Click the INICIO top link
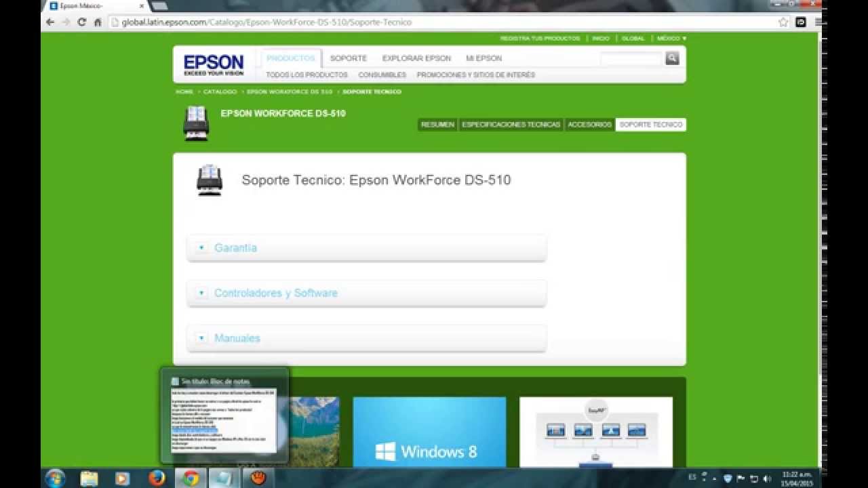 (601, 39)
